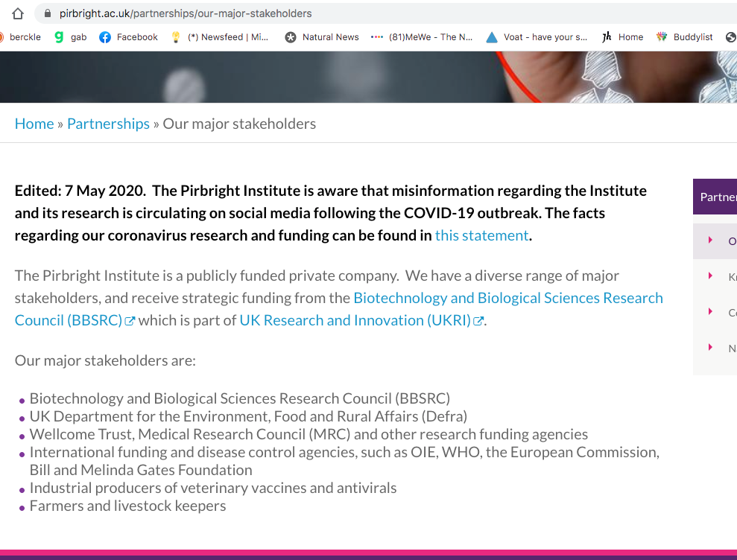Click the browser Home icon

pos(18,13)
